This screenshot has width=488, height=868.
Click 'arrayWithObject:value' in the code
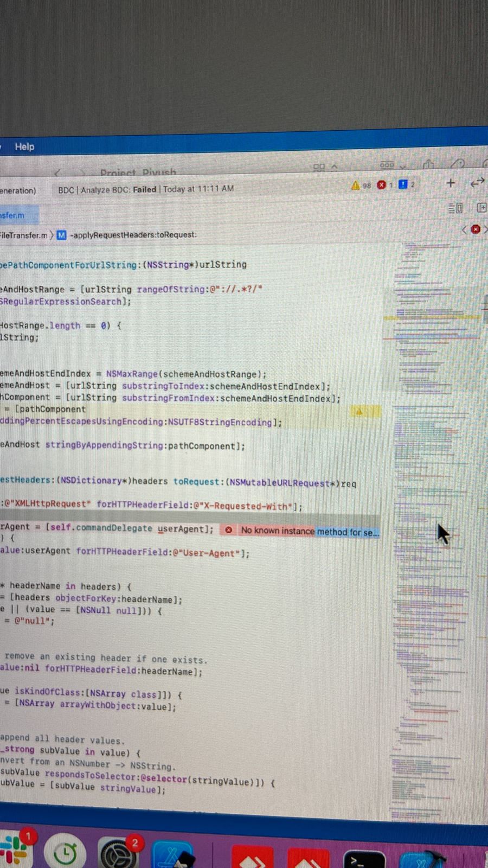coord(115,705)
